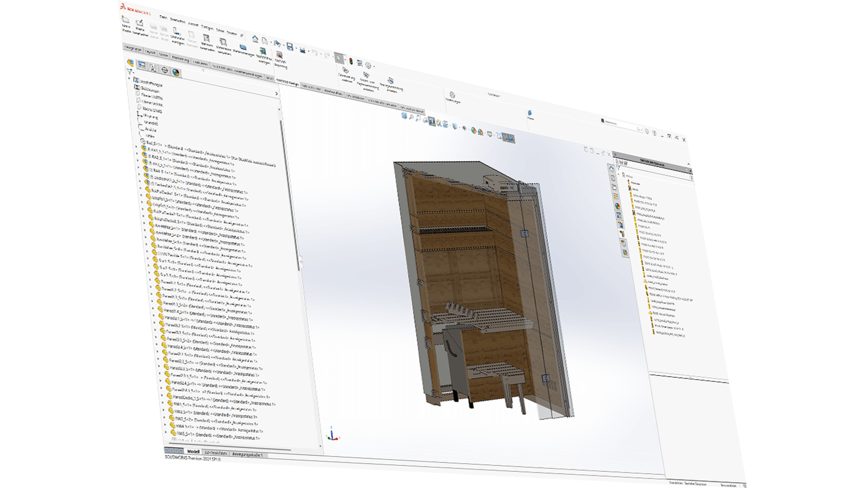
Task: Click the Print icon in quick toolbar
Action: coord(302,50)
